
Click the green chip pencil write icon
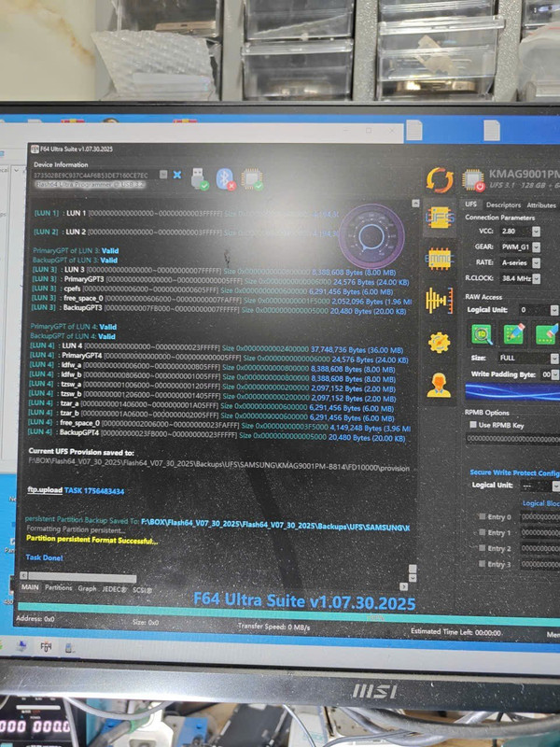pyautogui.click(x=514, y=334)
